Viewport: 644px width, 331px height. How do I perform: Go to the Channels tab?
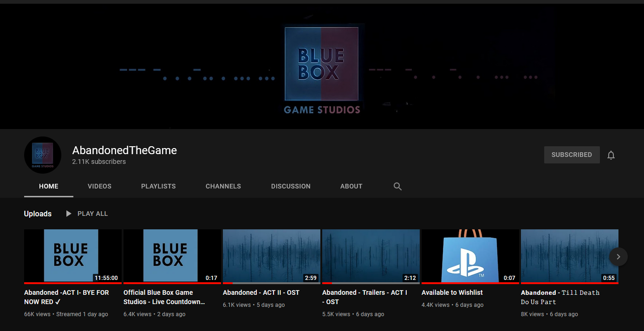click(x=223, y=186)
